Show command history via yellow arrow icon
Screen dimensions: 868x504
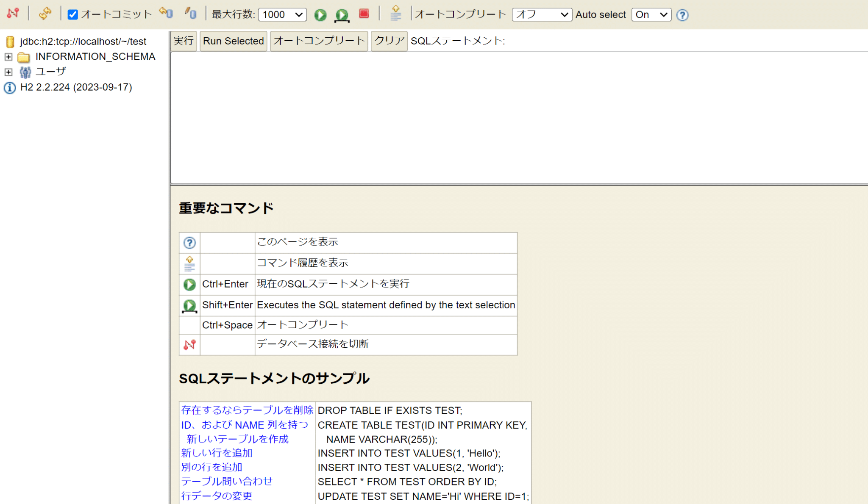click(395, 14)
